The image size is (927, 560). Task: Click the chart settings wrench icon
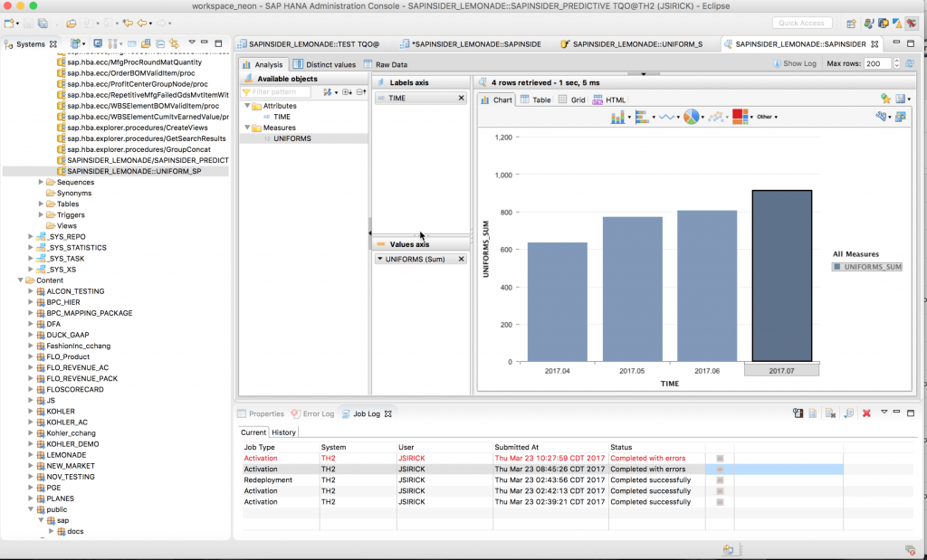pyautogui.click(x=882, y=117)
